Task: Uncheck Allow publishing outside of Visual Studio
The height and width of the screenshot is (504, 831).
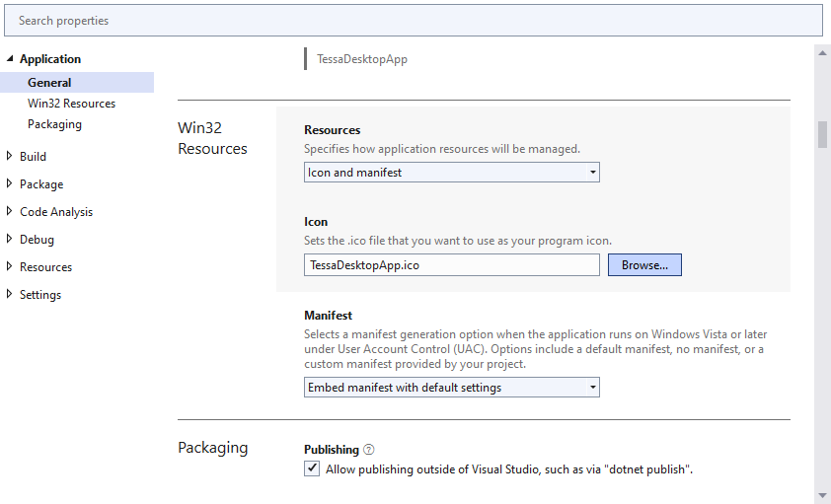Action: (313, 469)
